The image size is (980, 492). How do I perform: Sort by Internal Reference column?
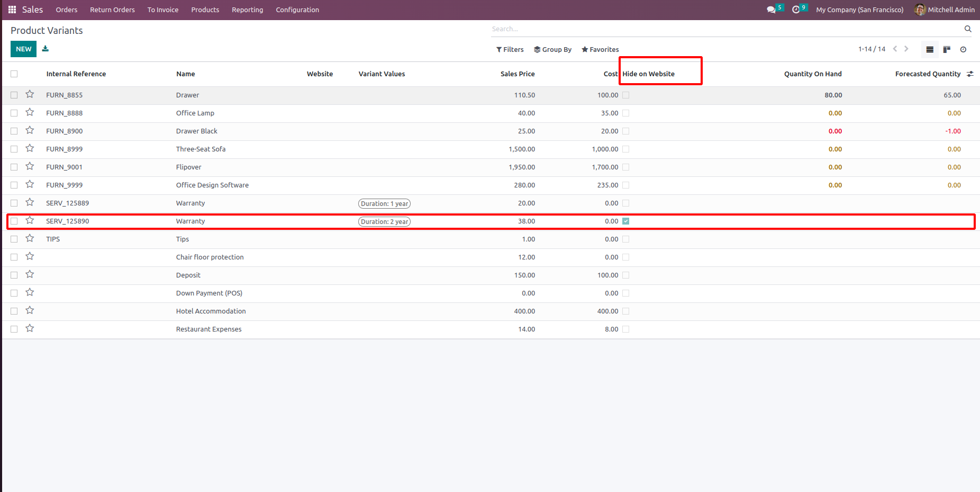click(x=76, y=74)
